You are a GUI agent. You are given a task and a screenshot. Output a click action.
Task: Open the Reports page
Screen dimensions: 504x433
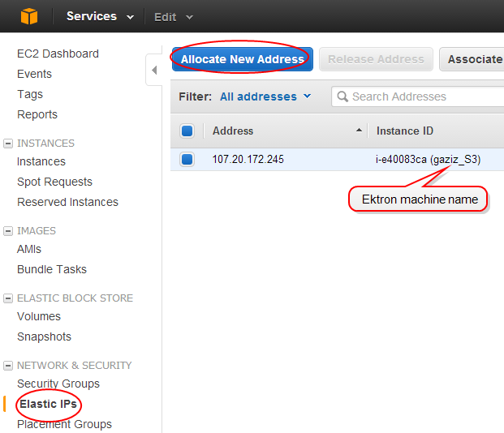pos(37,114)
